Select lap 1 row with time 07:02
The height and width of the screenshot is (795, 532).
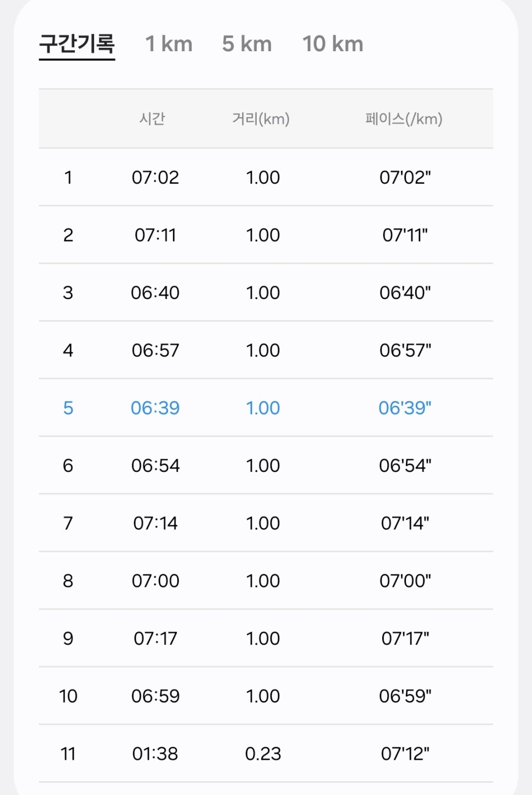pos(266,177)
